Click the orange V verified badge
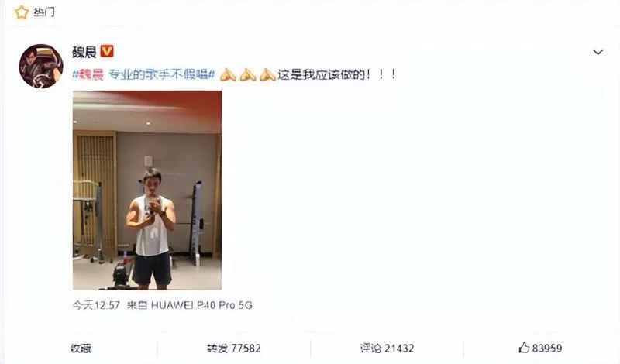 click(x=107, y=51)
